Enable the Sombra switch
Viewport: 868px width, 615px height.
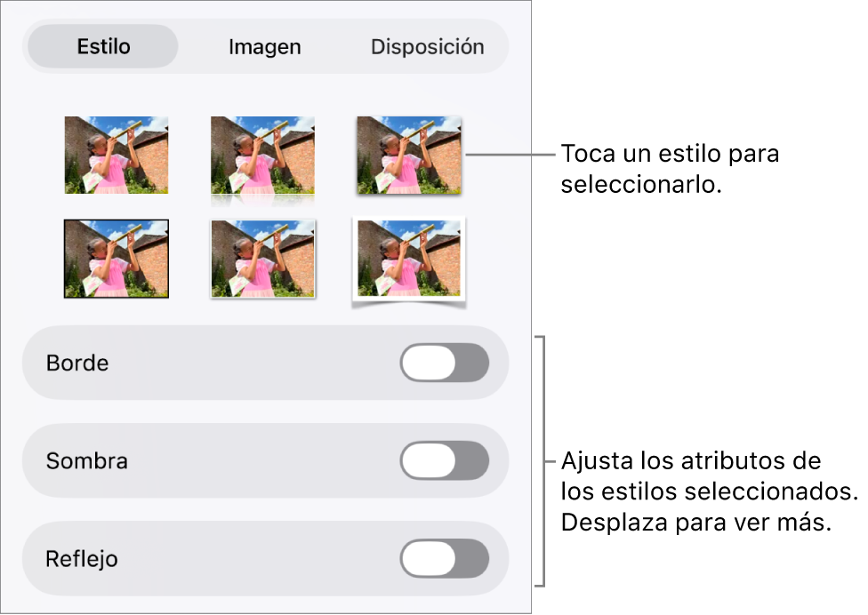tap(445, 460)
